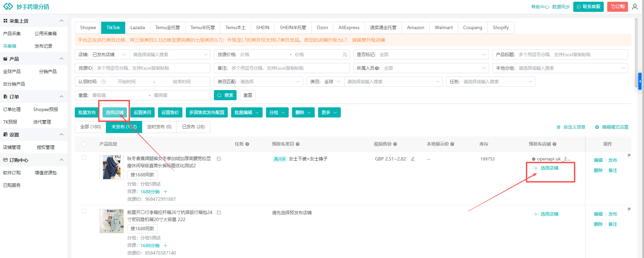
Task: Click the 多国售卖发布配置 button
Action: tap(207, 112)
